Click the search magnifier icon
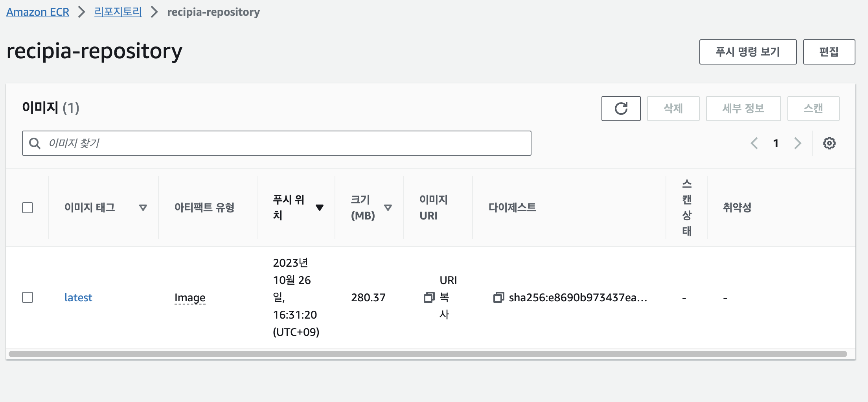868x402 pixels. (x=35, y=143)
